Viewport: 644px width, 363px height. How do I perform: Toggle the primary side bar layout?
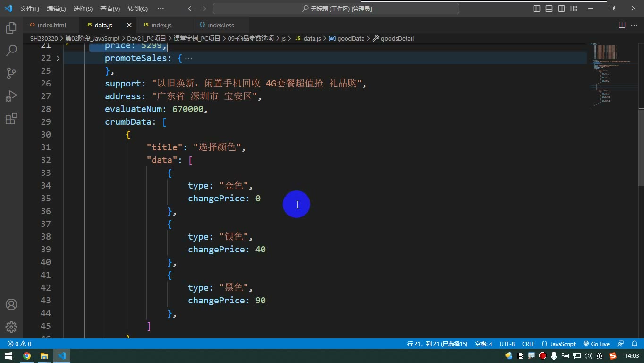[x=537, y=9]
